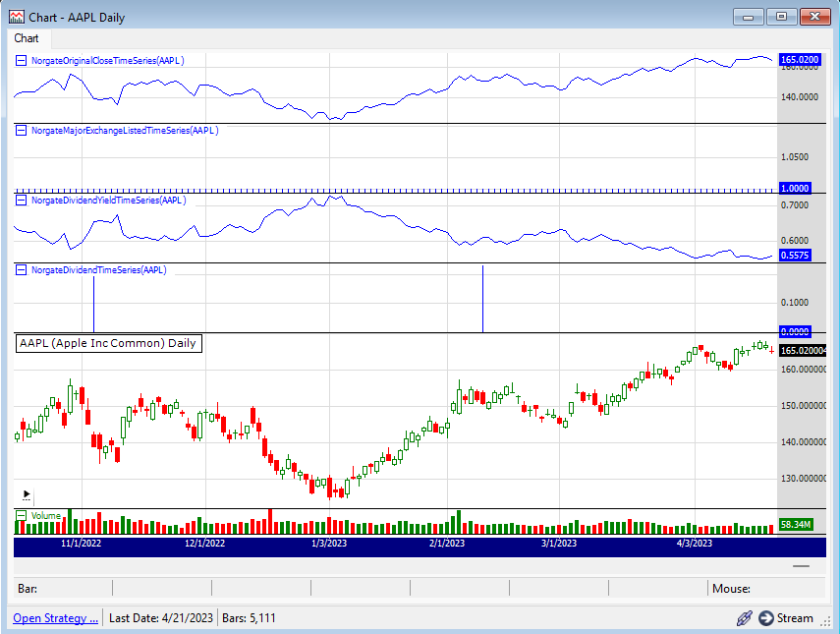Click the 2/1/2023 date on the axis
The width and height of the screenshot is (840, 634).
tap(447, 543)
